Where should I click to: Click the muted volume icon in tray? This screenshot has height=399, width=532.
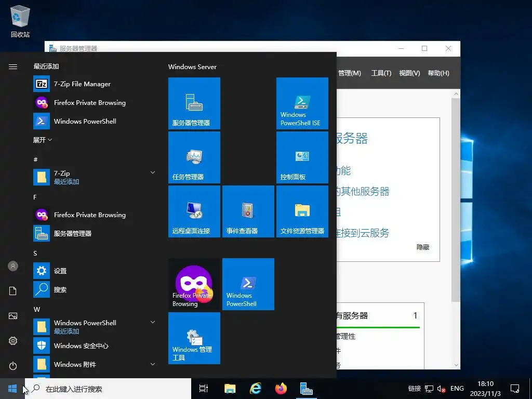pos(442,389)
